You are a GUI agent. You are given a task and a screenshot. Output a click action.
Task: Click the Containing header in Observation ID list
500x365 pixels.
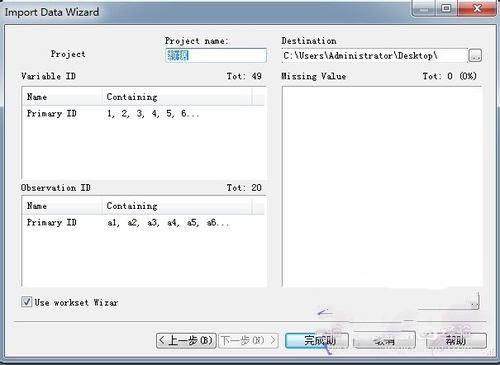177,206
